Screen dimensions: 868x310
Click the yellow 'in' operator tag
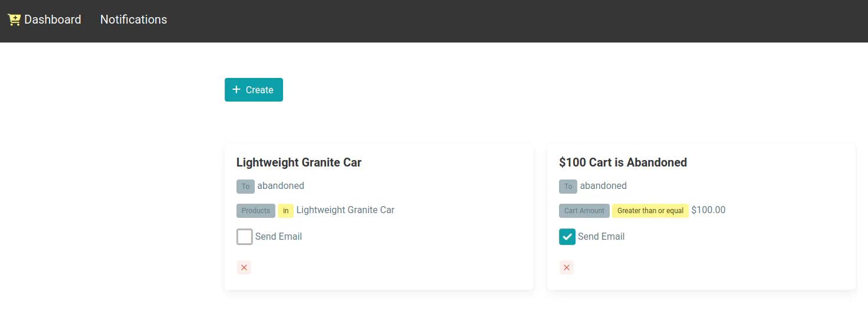(285, 211)
